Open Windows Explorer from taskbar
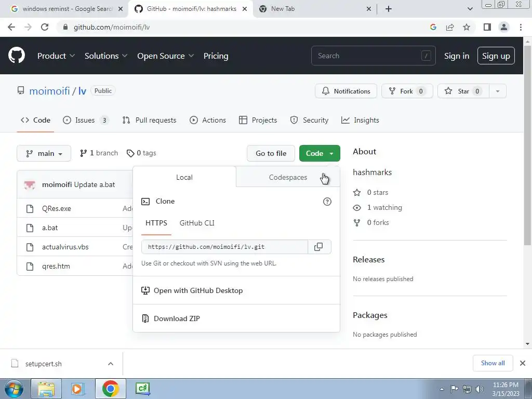The height and width of the screenshot is (399, 532). [x=46, y=389]
